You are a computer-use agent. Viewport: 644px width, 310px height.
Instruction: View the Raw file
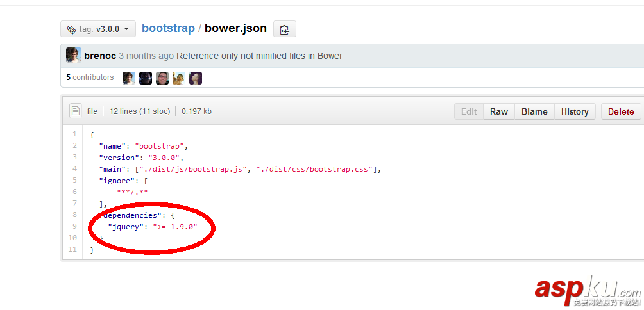[499, 111]
